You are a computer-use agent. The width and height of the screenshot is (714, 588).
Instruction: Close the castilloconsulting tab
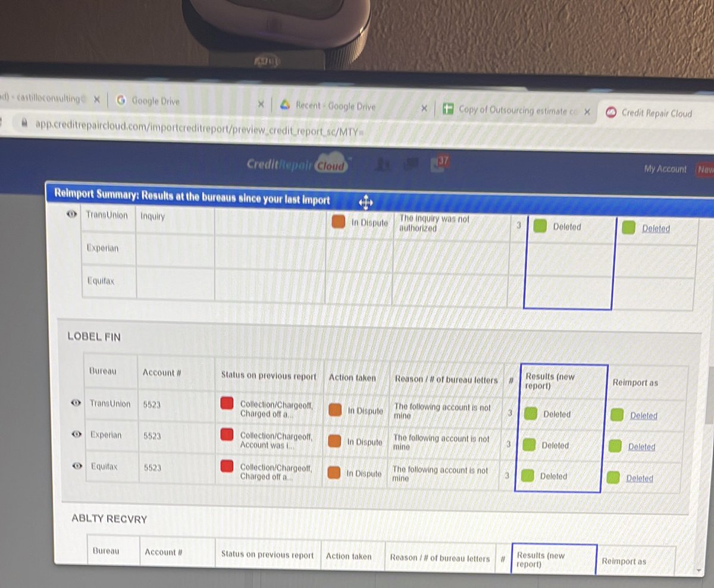click(x=96, y=99)
